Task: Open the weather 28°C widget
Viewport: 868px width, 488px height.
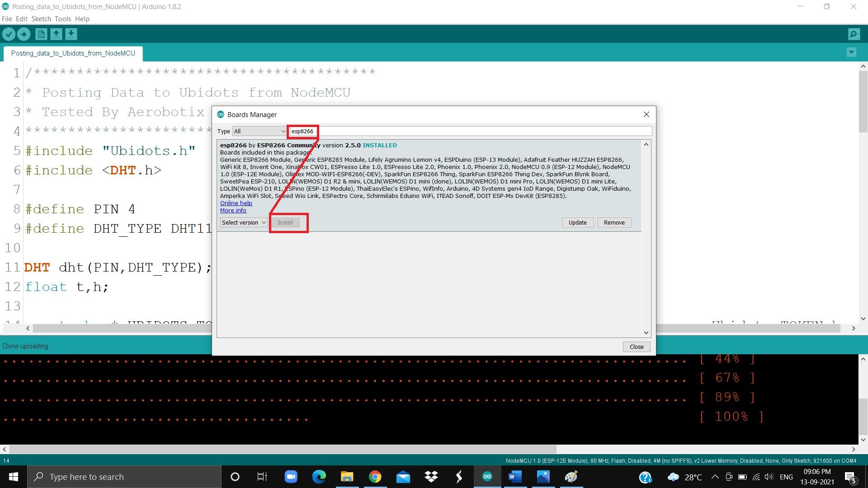Action: pos(684,477)
